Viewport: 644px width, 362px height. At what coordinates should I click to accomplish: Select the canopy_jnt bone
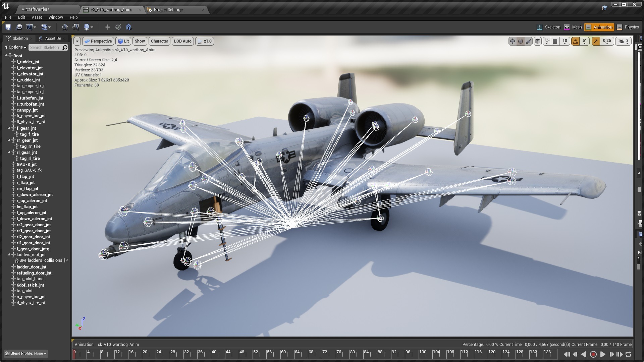[x=27, y=110]
